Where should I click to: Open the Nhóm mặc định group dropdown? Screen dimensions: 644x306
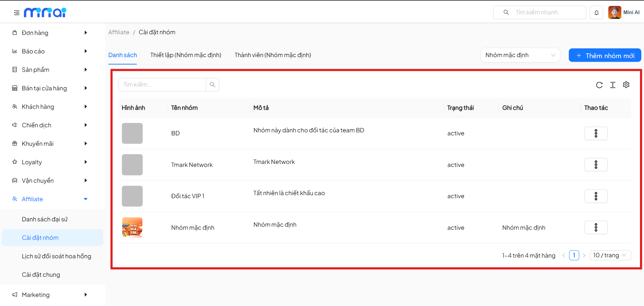[x=520, y=55]
